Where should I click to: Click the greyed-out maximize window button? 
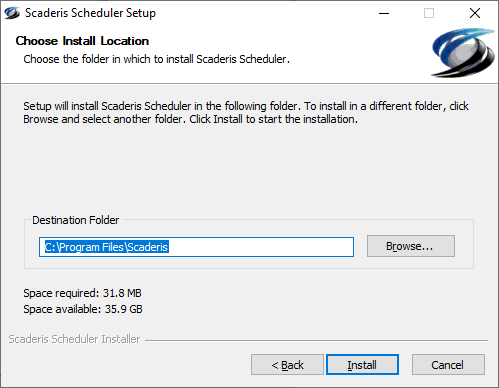tap(429, 13)
